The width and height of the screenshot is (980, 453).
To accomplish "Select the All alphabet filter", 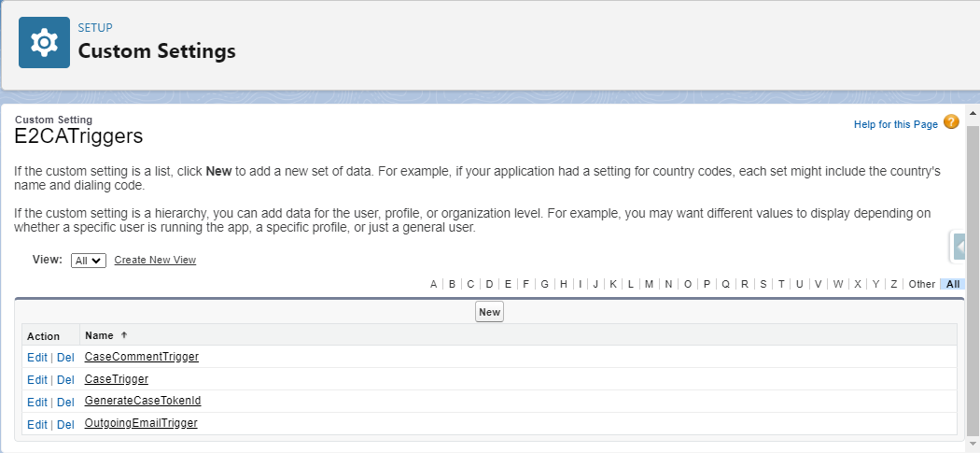I will click(953, 284).
